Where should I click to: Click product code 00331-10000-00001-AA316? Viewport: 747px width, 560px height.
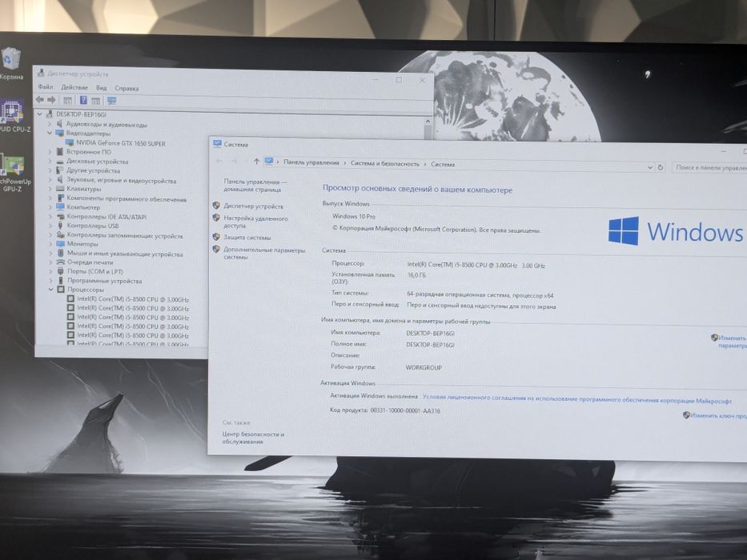pyautogui.click(x=405, y=410)
